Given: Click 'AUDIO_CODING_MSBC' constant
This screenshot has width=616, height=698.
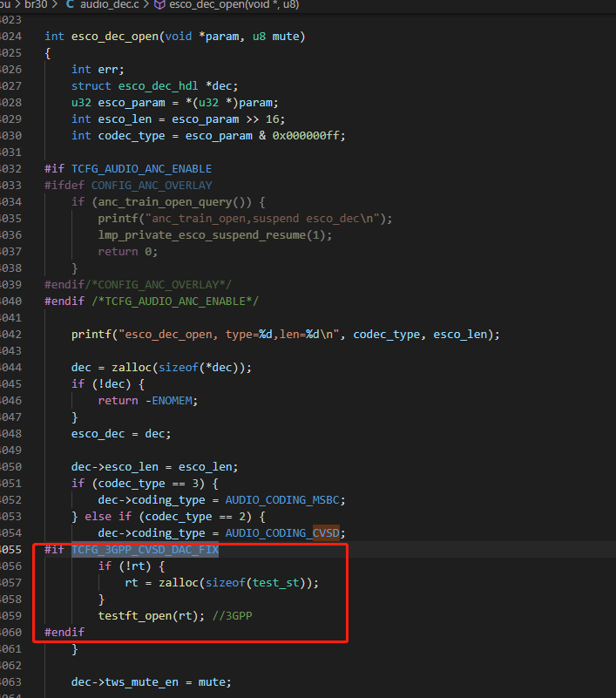Looking at the screenshot, I should click(282, 500).
